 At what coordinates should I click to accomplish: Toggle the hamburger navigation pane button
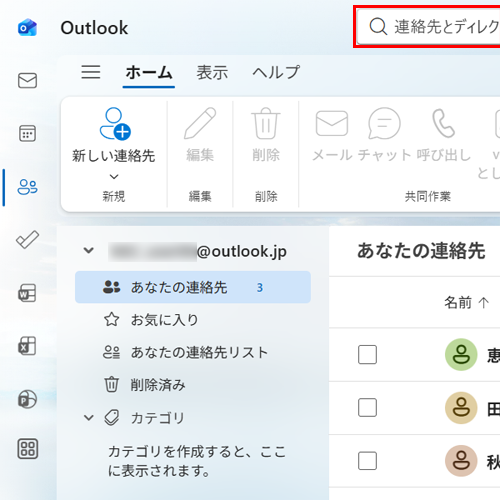point(91,72)
